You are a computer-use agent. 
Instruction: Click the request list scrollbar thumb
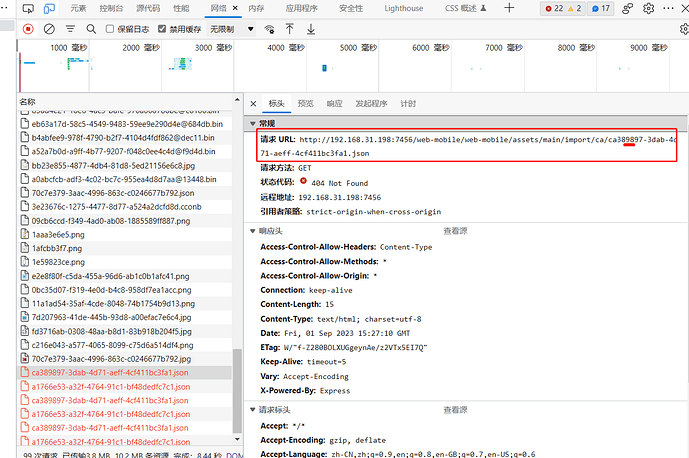pyautogui.click(x=237, y=391)
